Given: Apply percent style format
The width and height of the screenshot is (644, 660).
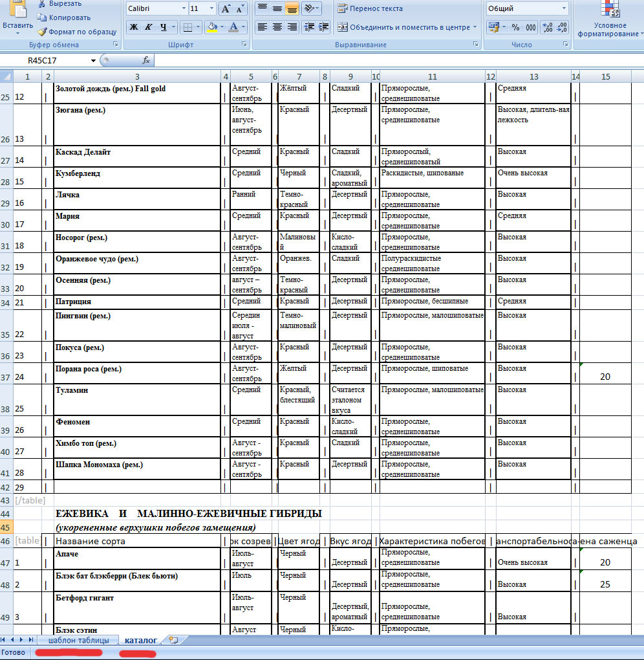Looking at the screenshot, I should pyautogui.click(x=516, y=27).
